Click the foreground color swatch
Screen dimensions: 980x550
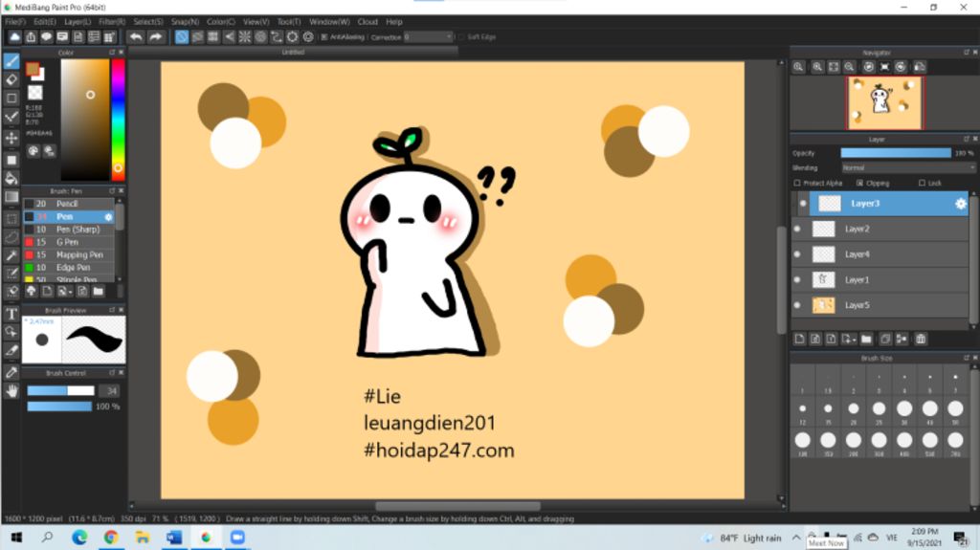pos(33,69)
